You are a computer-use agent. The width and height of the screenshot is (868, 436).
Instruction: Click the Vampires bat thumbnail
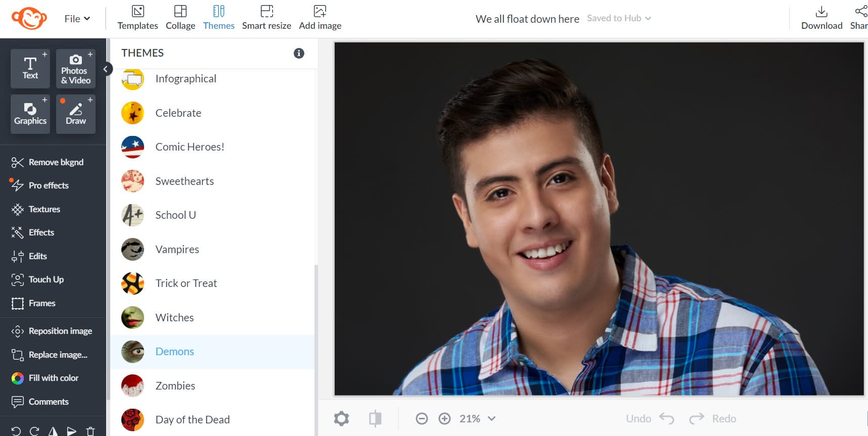tap(132, 250)
